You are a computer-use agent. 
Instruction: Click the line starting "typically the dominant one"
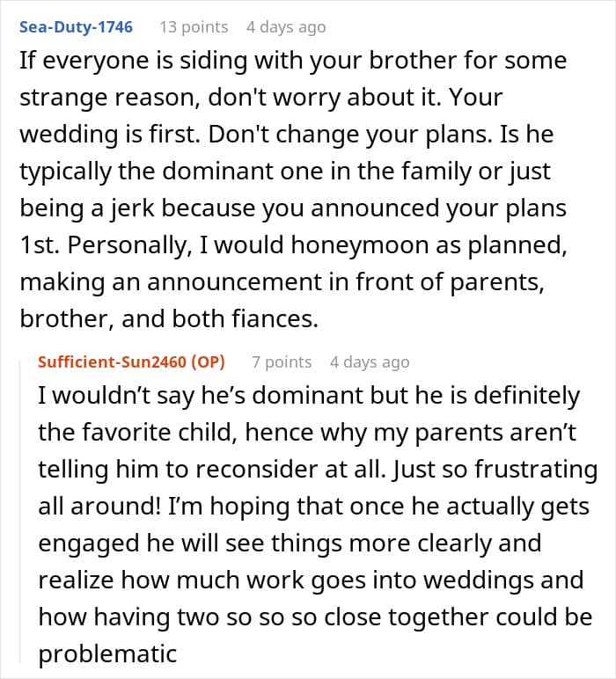(285, 172)
